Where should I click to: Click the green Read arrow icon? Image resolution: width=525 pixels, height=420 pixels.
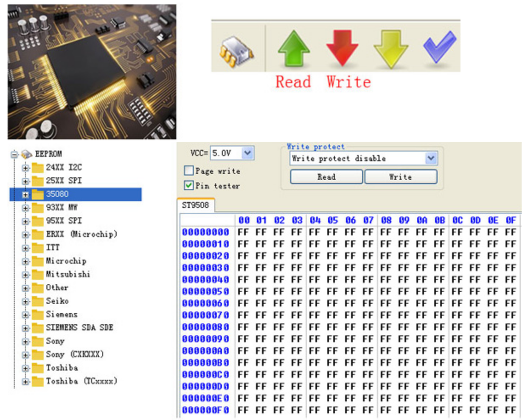coord(293,48)
